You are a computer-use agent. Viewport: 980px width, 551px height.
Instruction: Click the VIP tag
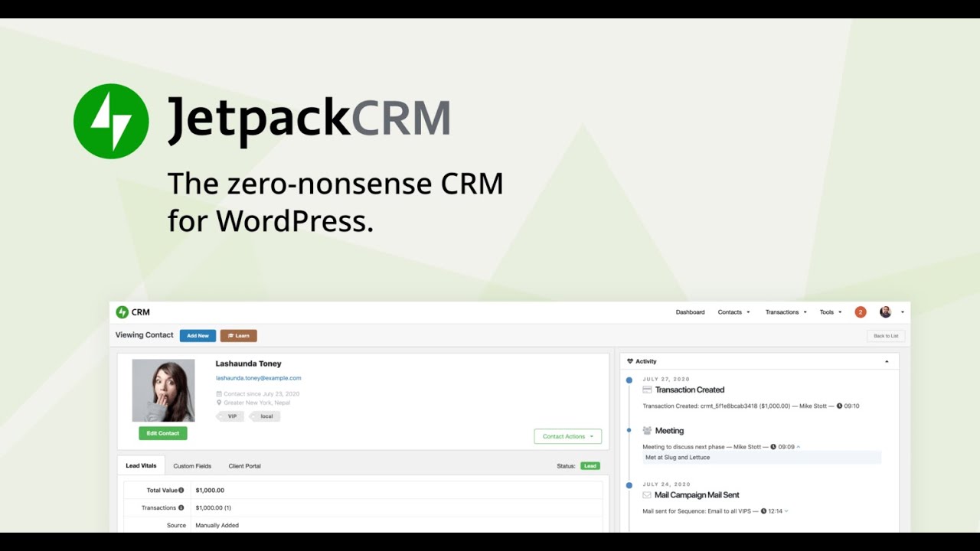231,416
